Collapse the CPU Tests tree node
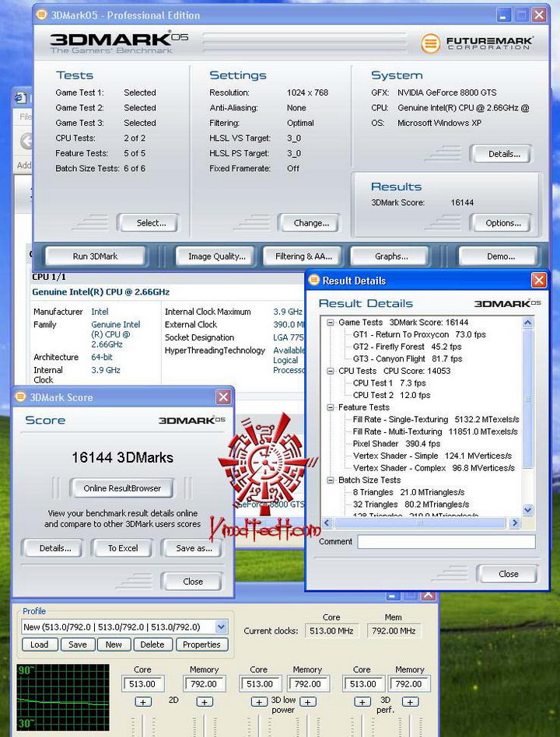 point(330,371)
